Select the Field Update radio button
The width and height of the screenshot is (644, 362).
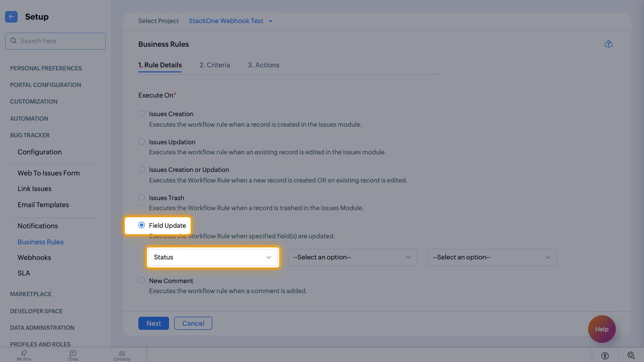point(141,225)
